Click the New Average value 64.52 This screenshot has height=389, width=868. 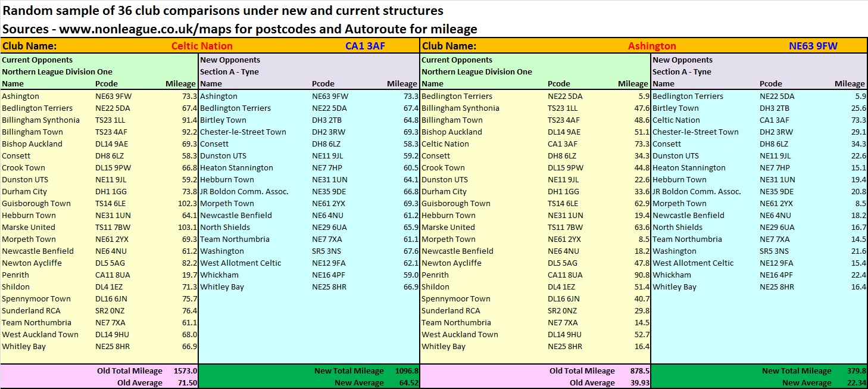[x=408, y=382]
